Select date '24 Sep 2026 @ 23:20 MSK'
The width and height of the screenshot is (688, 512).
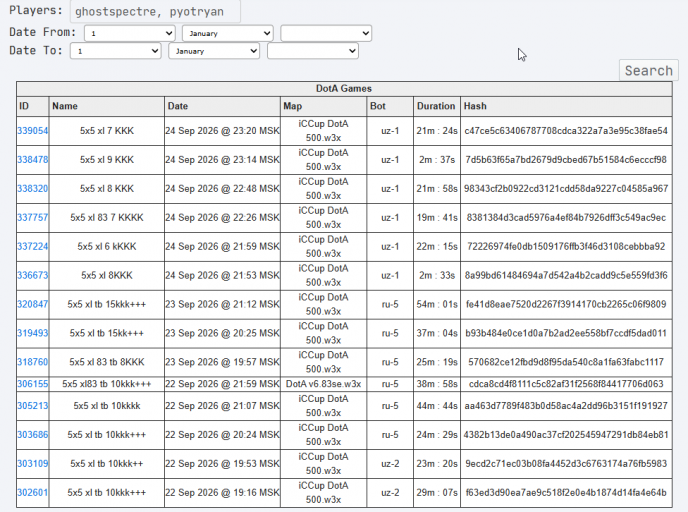click(222, 131)
